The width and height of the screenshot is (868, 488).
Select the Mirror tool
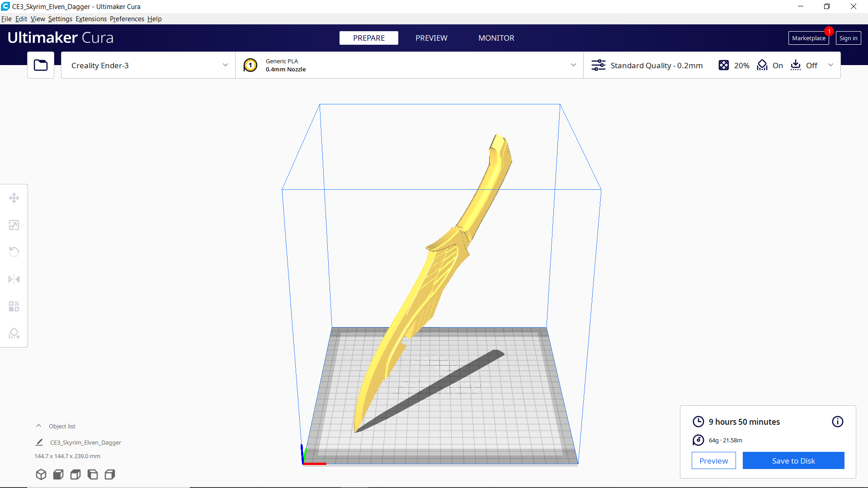pyautogui.click(x=14, y=279)
